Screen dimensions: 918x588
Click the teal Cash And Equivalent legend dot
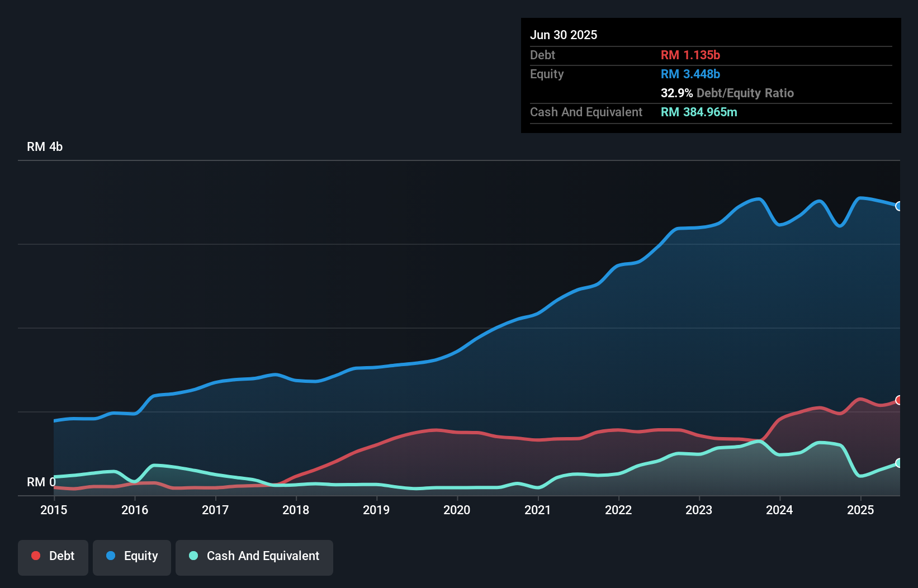pos(193,556)
